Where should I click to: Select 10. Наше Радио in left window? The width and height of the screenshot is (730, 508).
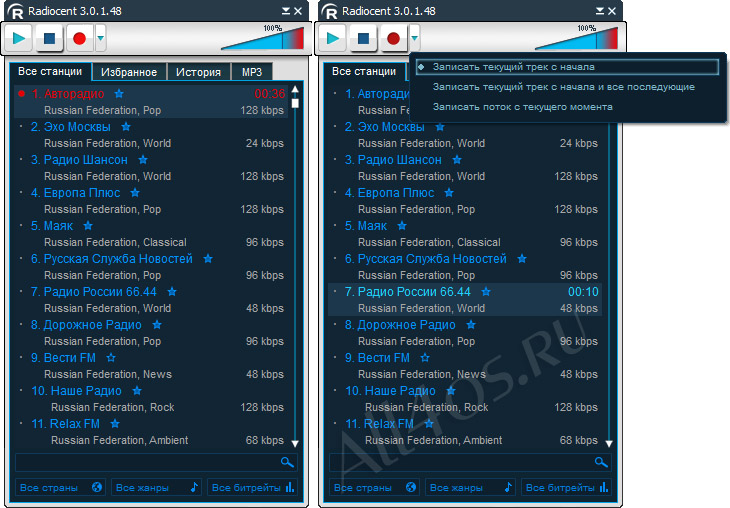pos(151,399)
